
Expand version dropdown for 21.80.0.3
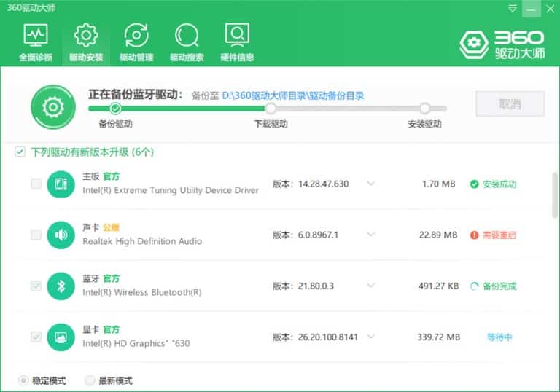click(x=371, y=286)
